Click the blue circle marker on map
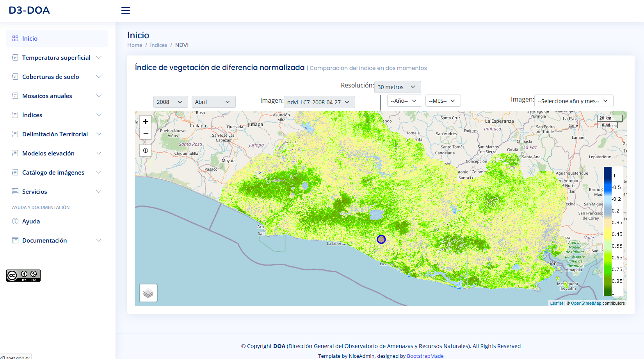644x359 pixels. tap(381, 239)
